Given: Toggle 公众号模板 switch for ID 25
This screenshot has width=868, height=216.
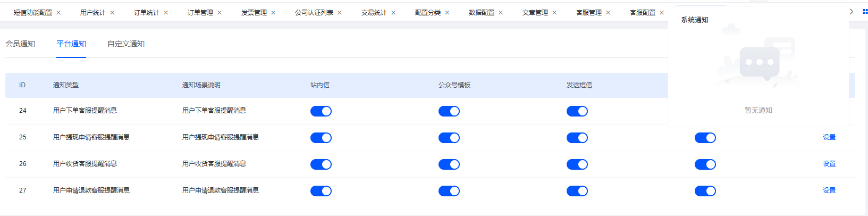Looking at the screenshot, I should (449, 138).
